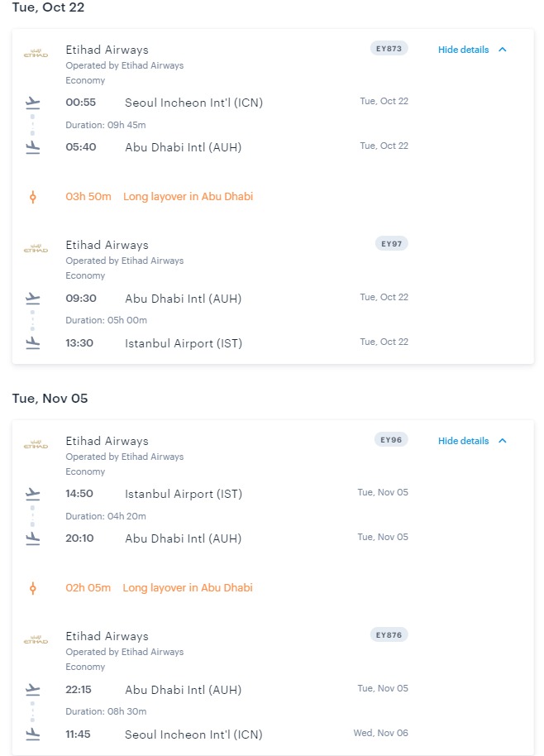Click the Tue, Nov 05 section heading
This screenshot has width=544, height=756.
pos(50,399)
